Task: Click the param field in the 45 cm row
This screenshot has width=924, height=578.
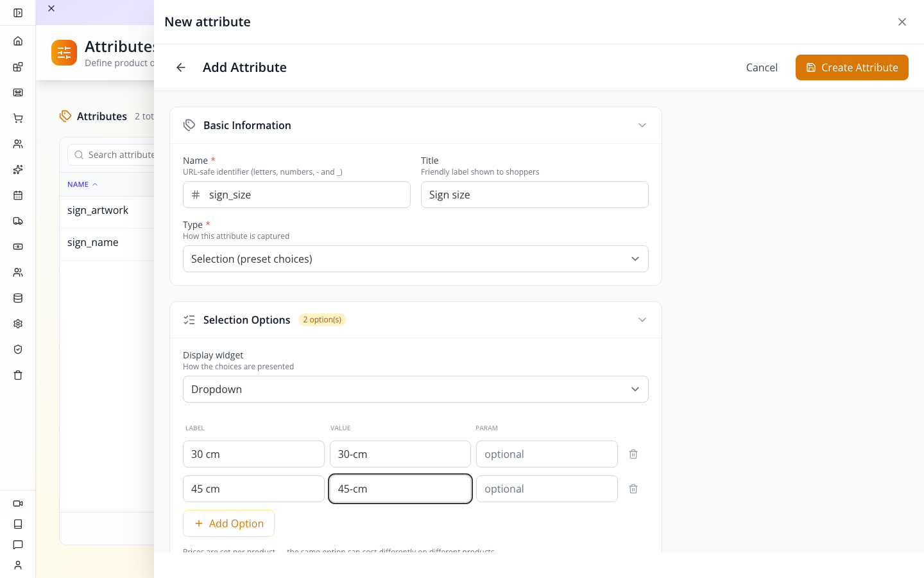Action: click(x=547, y=489)
